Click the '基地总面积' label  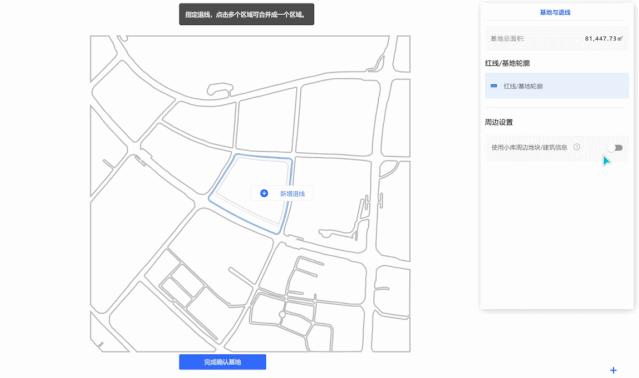507,39
